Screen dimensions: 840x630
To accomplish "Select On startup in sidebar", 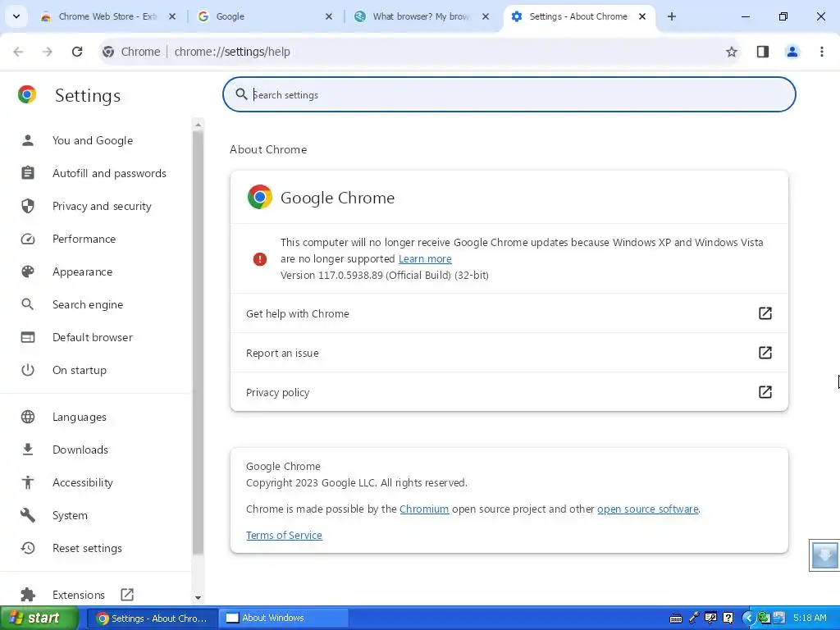I will (x=80, y=370).
